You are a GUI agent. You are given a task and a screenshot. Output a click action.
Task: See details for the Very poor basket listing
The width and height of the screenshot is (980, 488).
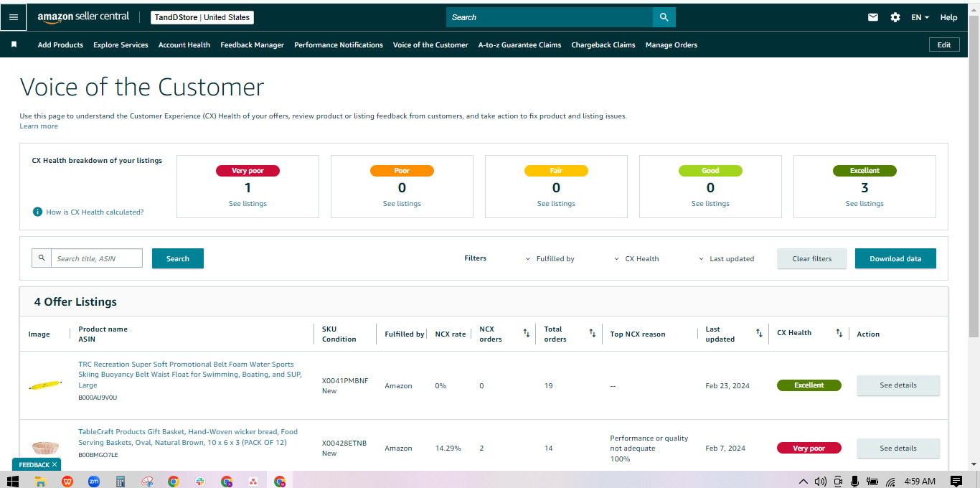898,449
